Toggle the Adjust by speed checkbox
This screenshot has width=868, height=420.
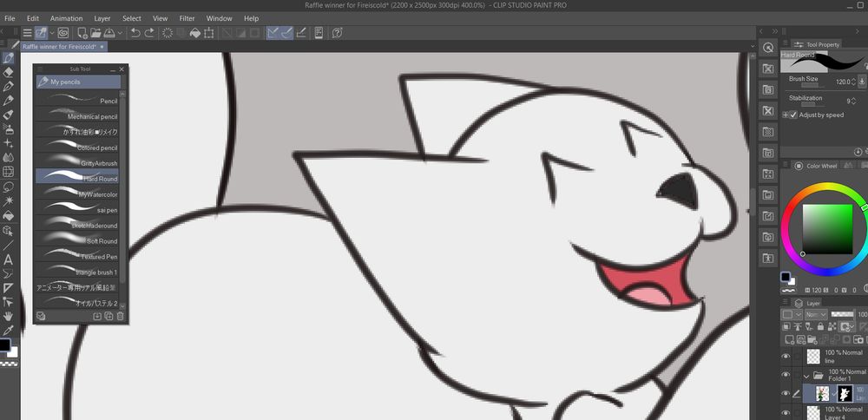point(793,115)
